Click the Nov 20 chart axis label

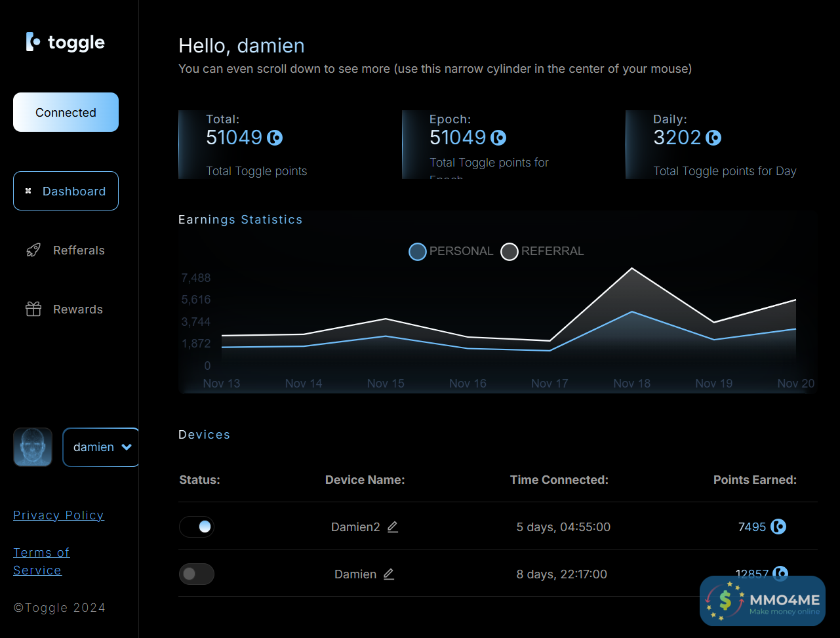[x=796, y=384]
